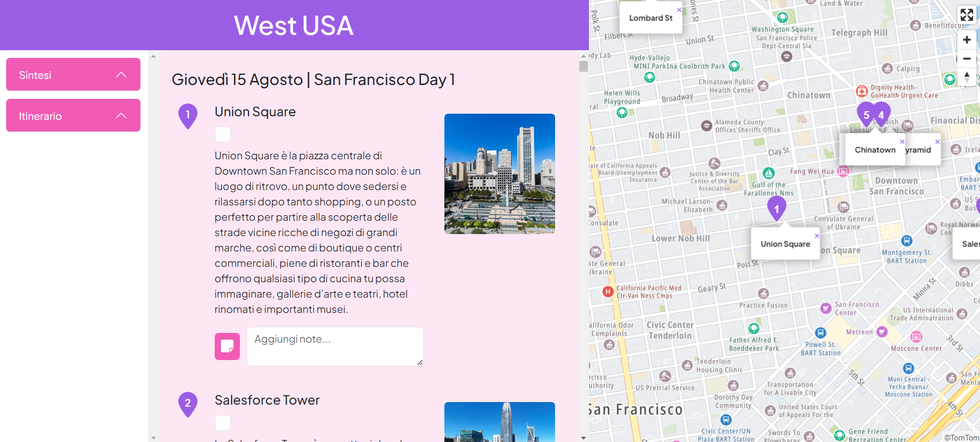Open the Union Square photo thumbnail

500,174
